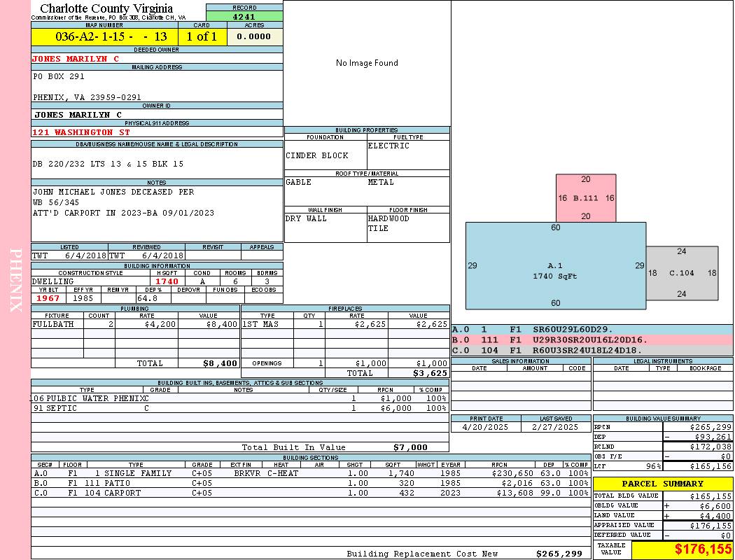
Task: Click the yellow PARCEL SUMMARY header
Action: coord(662,484)
